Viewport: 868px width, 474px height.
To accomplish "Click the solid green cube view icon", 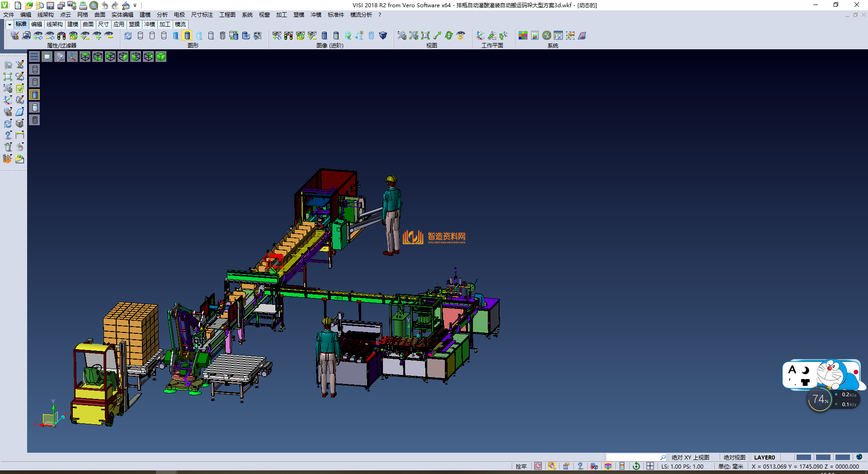I will tap(161, 57).
